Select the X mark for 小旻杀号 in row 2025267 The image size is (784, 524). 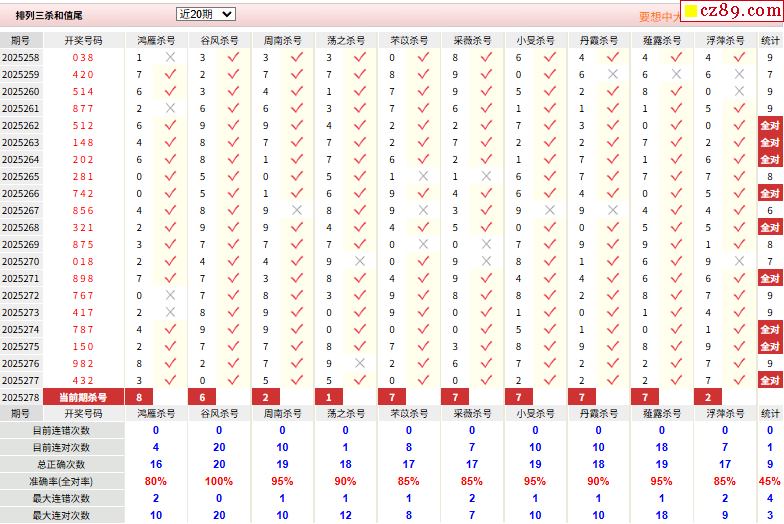pos(550,210)
